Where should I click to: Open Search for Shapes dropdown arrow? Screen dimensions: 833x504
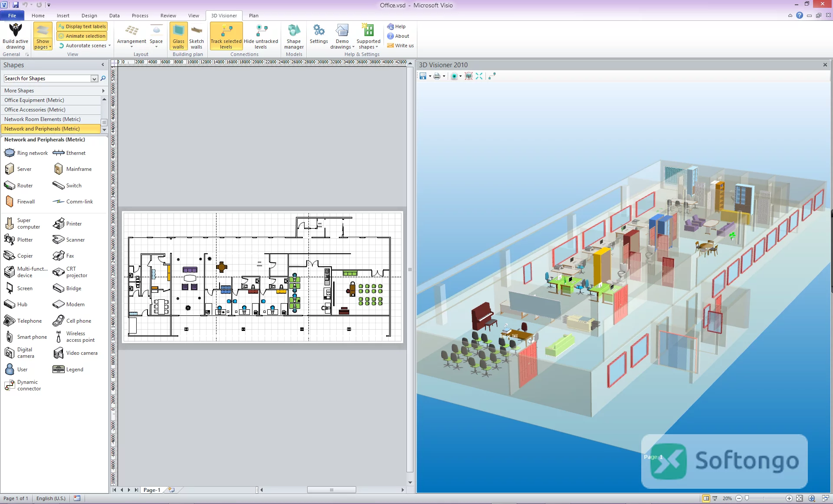(94, 79)
